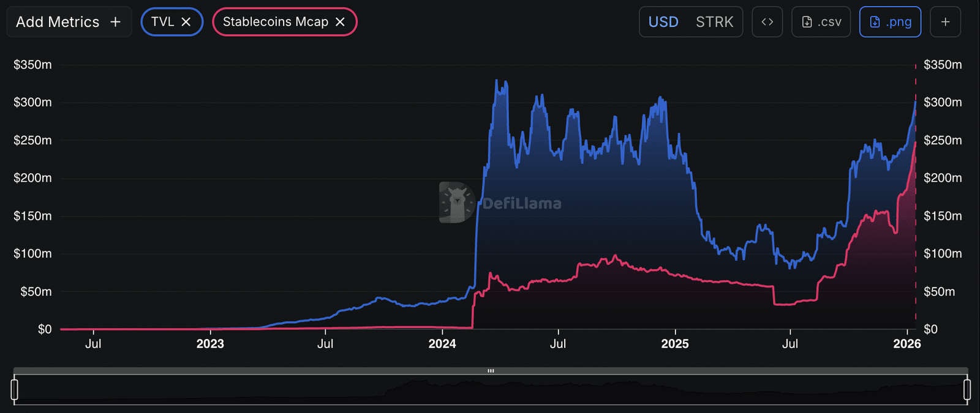The image size is (980, 413).
Task: Open the Add Metrics dropdown
Action: pyautogui.click(x=58, y=22)
